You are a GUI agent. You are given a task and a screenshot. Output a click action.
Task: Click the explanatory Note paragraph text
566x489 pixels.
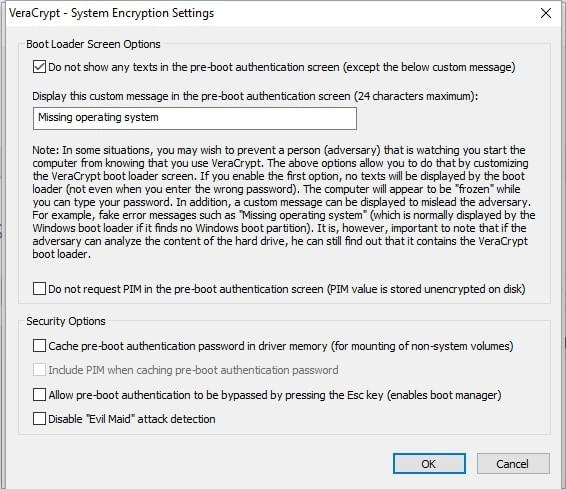(x=284, y=202)
